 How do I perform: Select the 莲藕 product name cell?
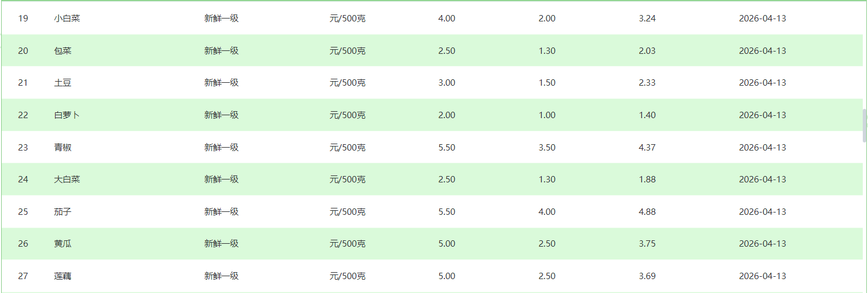tap(63, 276)
